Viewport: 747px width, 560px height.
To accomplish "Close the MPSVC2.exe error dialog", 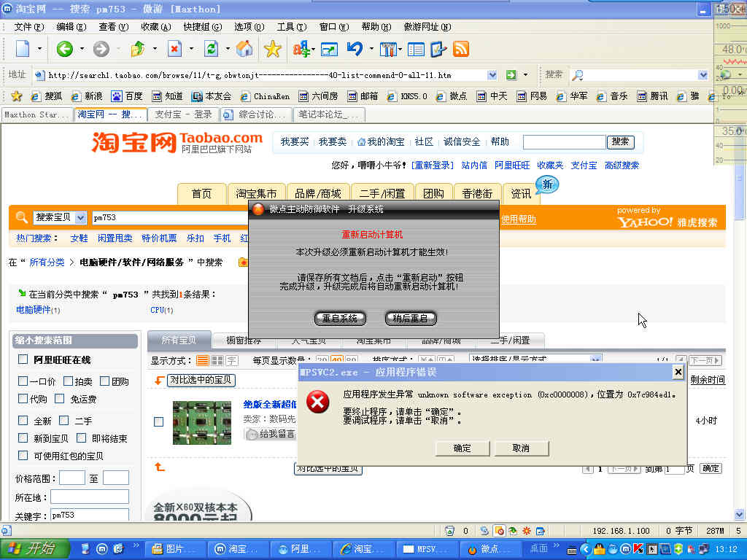I will click(x=678, y=372).
